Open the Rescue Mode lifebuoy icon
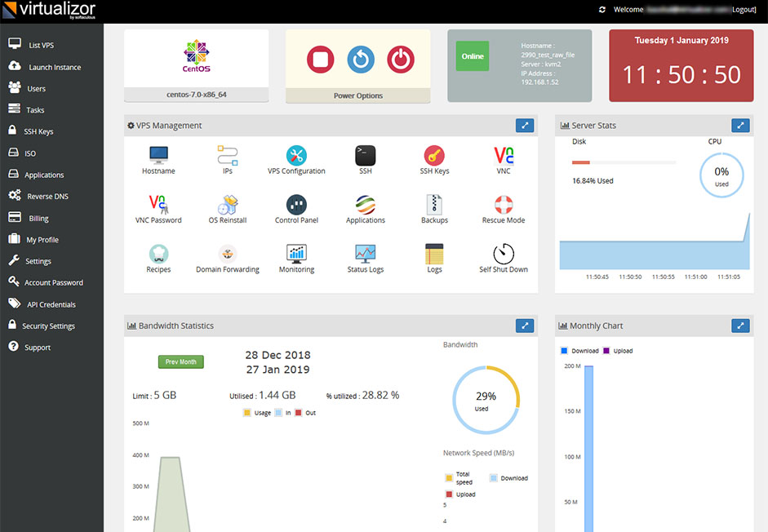Viewport: 768px width, 532px height. pyautogui.click(x=504, y=204)
